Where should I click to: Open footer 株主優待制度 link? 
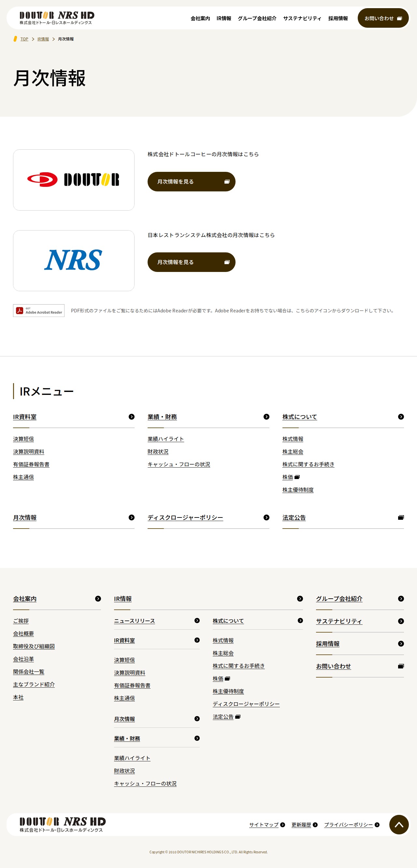pyautogui.click(x=228, y=691)
